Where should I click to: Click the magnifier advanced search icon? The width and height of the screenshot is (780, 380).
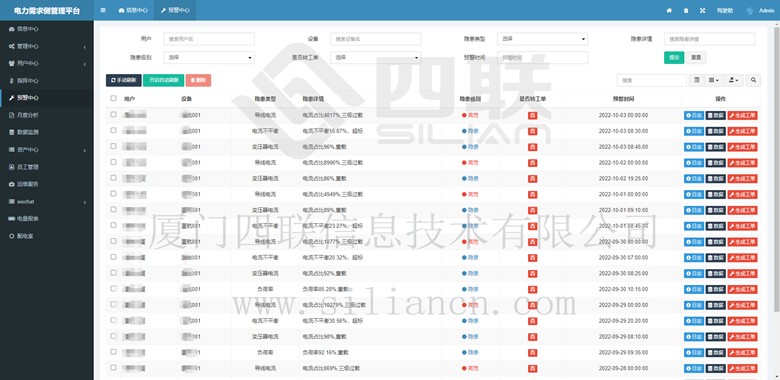click(754, 80)
